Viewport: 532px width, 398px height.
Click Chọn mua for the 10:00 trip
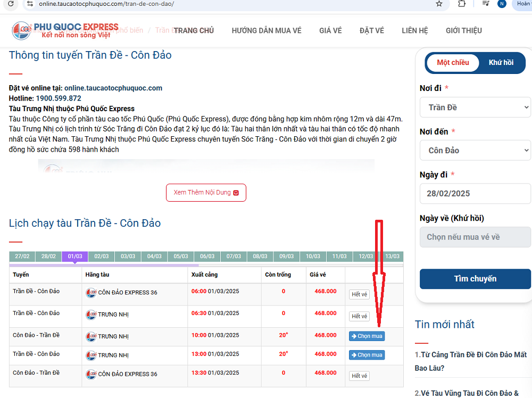(367, 336)
